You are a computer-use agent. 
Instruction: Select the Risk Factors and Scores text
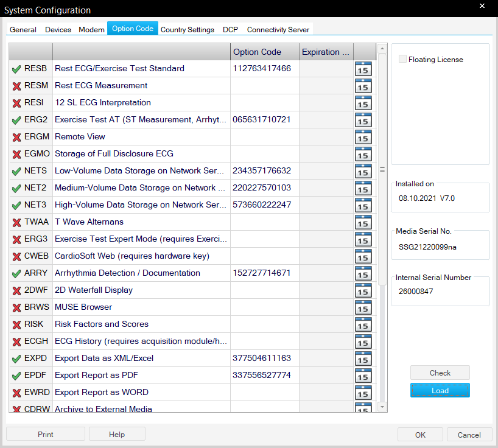tap(102, 324)
